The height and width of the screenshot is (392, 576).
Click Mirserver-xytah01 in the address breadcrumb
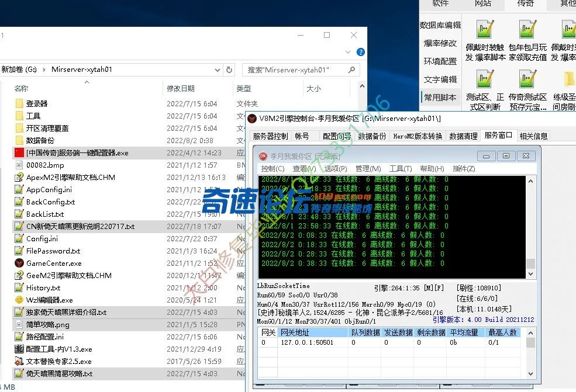(81, 70)
